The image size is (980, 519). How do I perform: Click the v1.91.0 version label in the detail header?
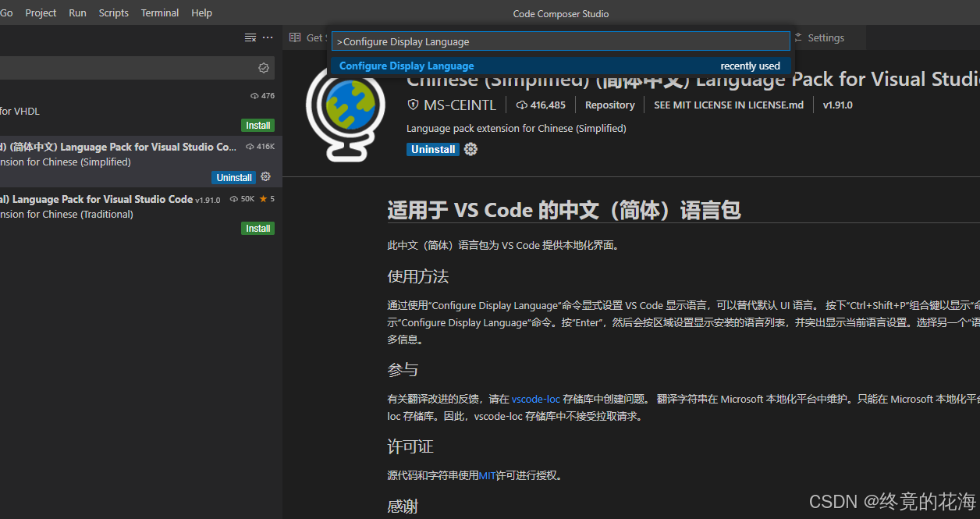coord(837,105)
